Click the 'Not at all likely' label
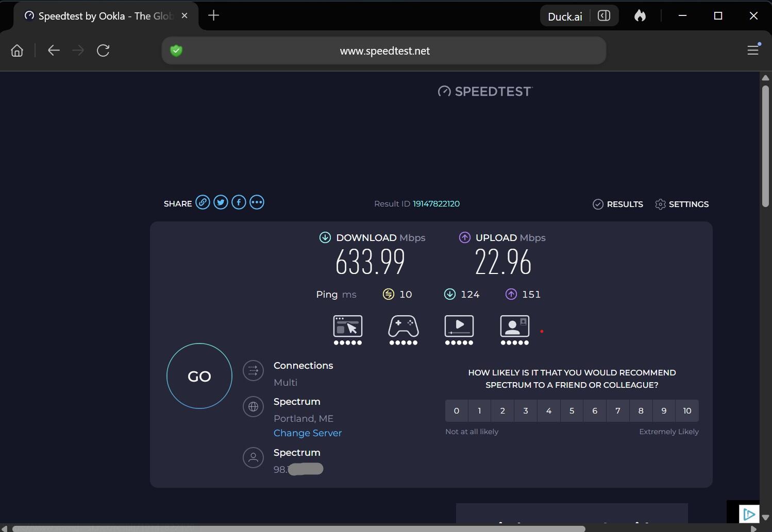 point(472,432)
